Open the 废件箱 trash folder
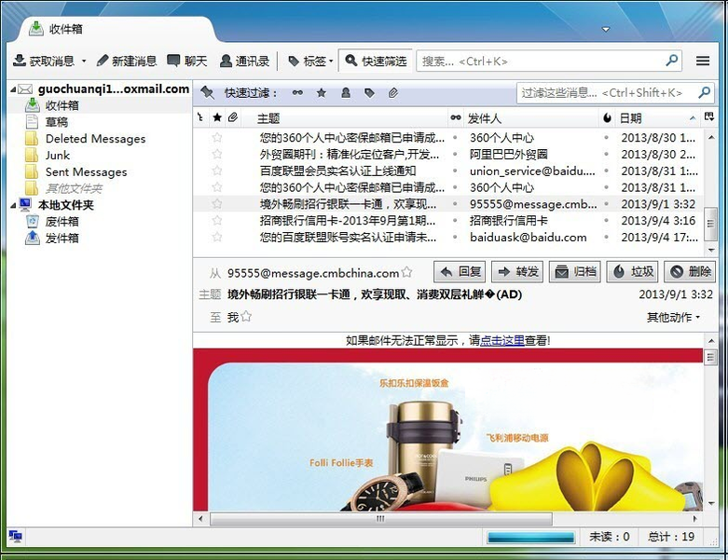Image resolution: width=728 pixels, height=560 pixels. [62, 222]
